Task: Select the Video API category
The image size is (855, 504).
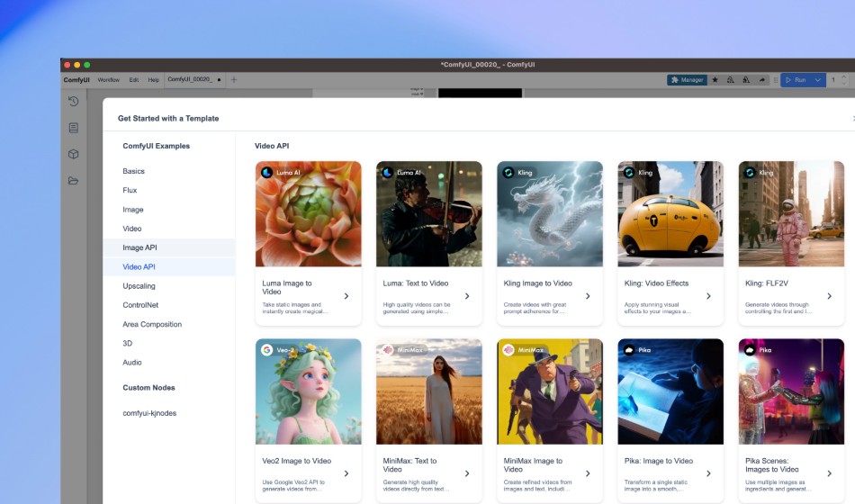Action: [x=169, y=266]
